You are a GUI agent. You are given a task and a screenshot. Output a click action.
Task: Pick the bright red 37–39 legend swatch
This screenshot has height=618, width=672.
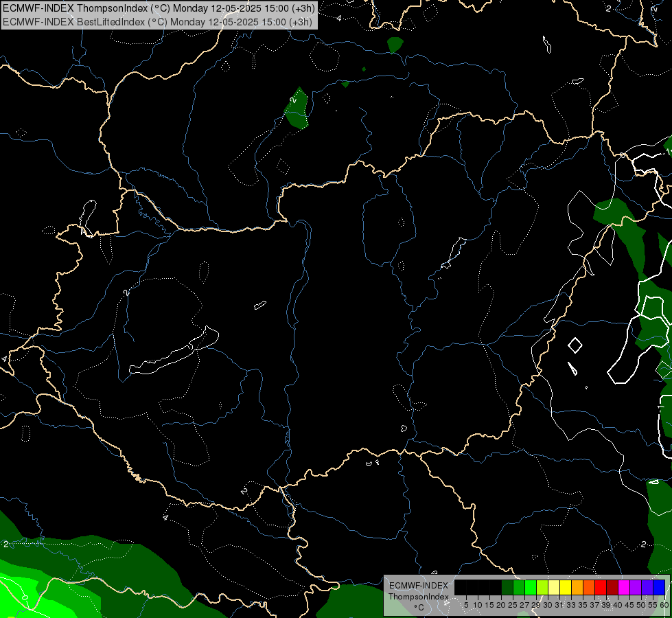pos(601,587)
